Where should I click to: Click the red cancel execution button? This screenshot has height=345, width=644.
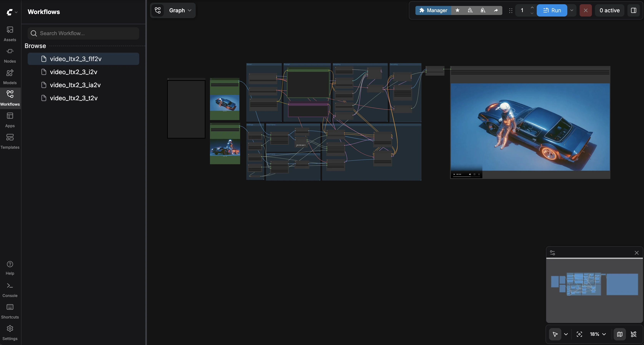pyautogui.click(x=586, y=10)
